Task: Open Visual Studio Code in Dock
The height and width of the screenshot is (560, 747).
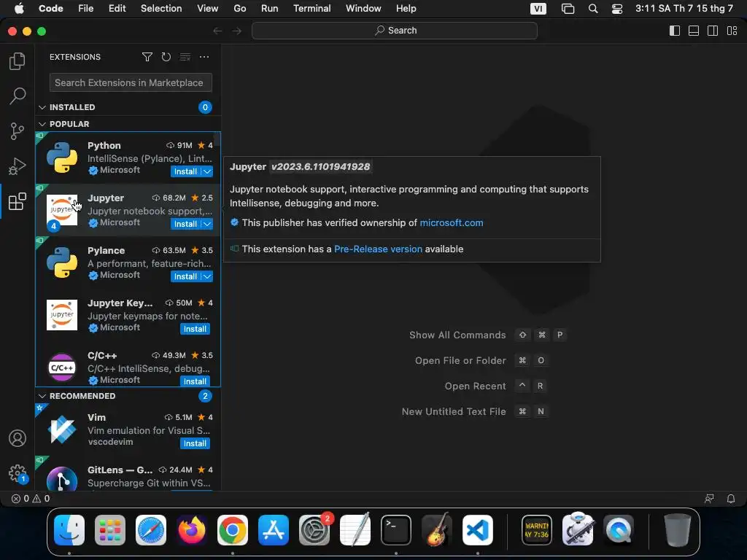Action: point(478,530)
